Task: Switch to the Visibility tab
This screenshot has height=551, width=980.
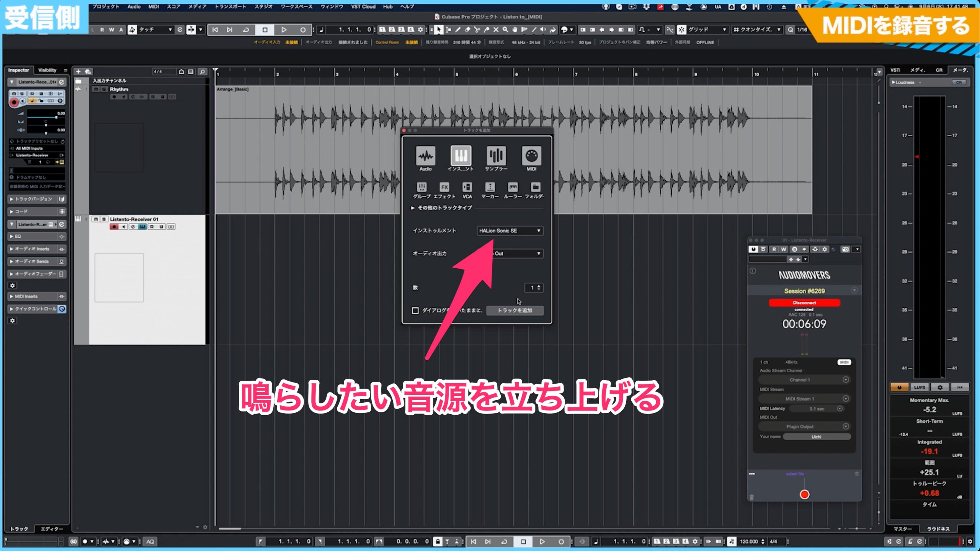Action: coord(47,70)
